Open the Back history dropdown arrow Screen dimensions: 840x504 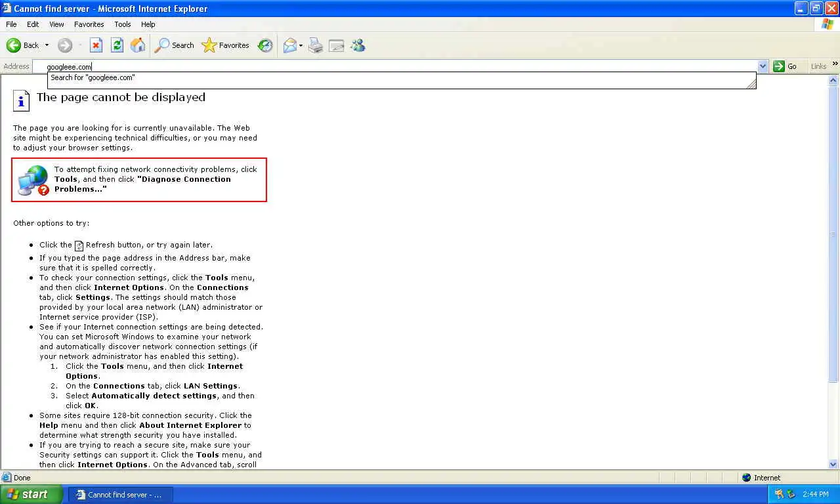coord(47,45)
